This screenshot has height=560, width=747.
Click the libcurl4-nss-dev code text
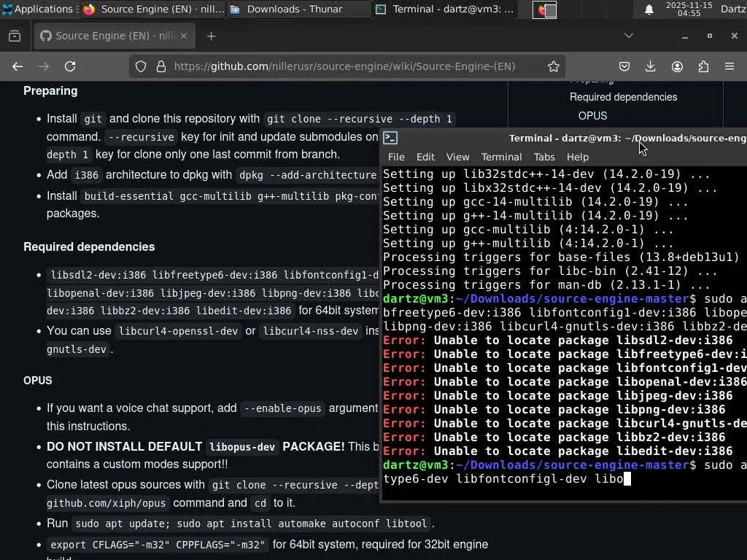click(x=311, y=331)
